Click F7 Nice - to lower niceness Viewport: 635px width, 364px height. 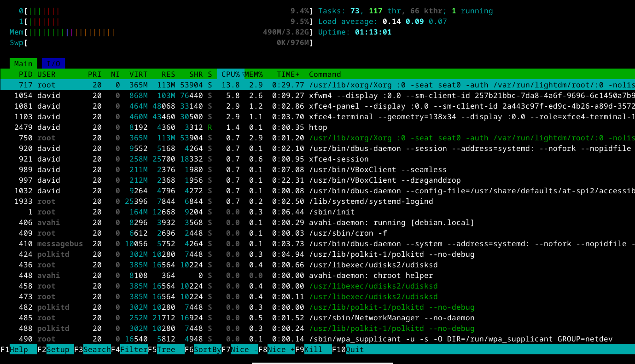point(240,349)
